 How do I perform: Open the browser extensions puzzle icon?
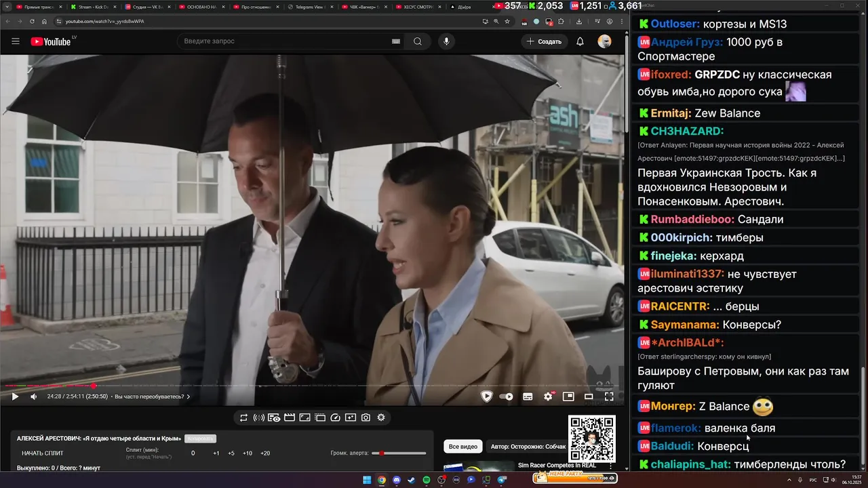click(561, 21)
